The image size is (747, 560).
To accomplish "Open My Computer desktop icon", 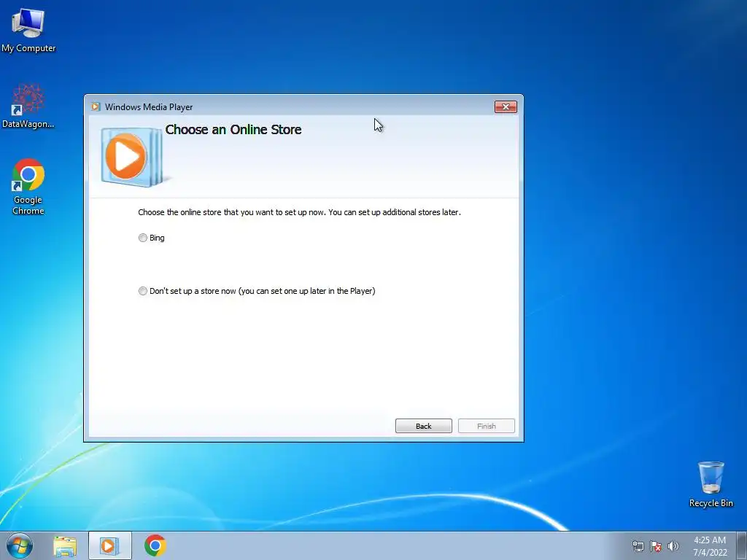I will point(28,29).
